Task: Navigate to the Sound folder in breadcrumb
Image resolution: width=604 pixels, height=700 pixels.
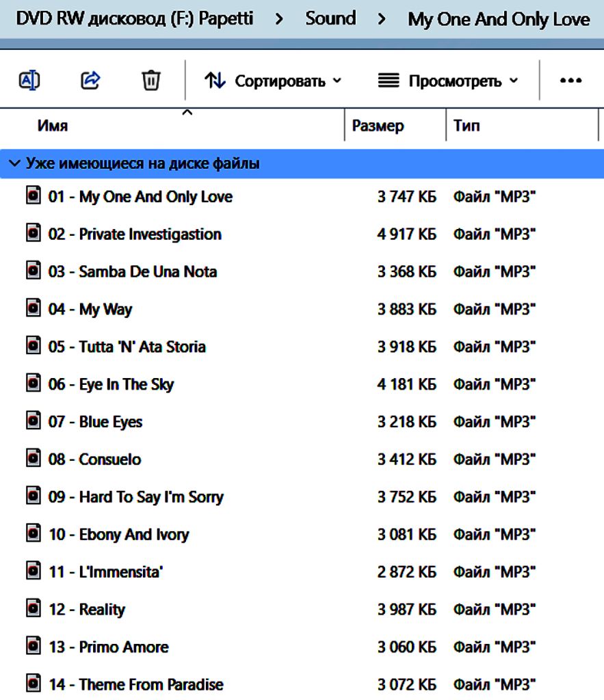Action: (330, 18)
